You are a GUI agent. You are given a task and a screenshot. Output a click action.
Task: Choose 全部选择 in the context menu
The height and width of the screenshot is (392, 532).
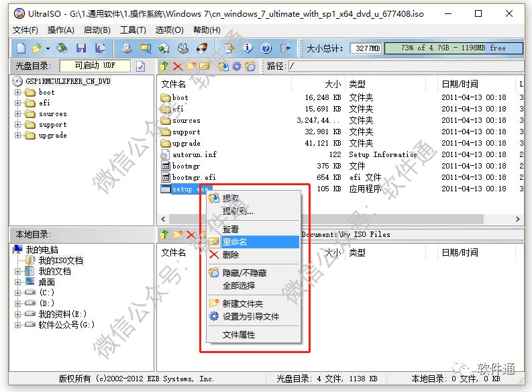(x=254, y=286)
